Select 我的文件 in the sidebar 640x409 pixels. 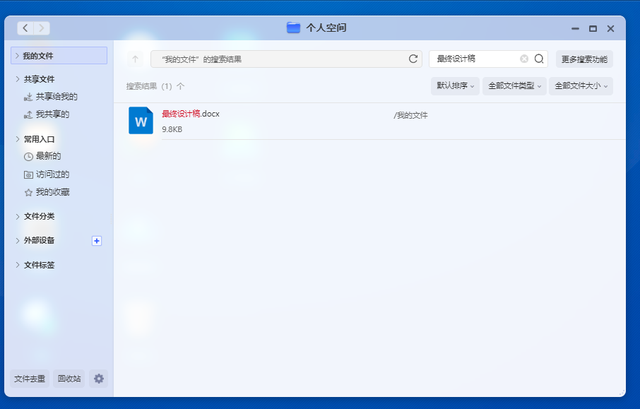tap(59, 56)
